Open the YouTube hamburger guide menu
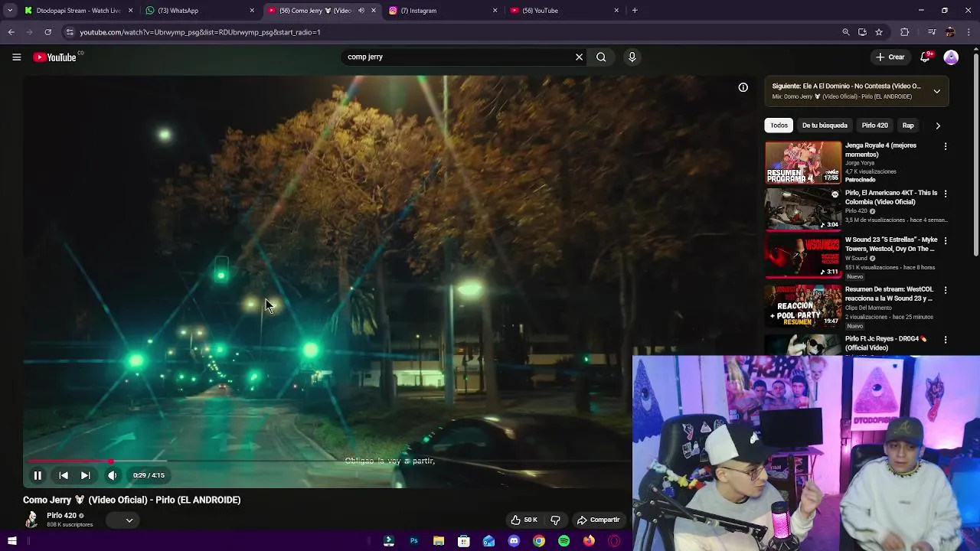 [x=16, y=57]
